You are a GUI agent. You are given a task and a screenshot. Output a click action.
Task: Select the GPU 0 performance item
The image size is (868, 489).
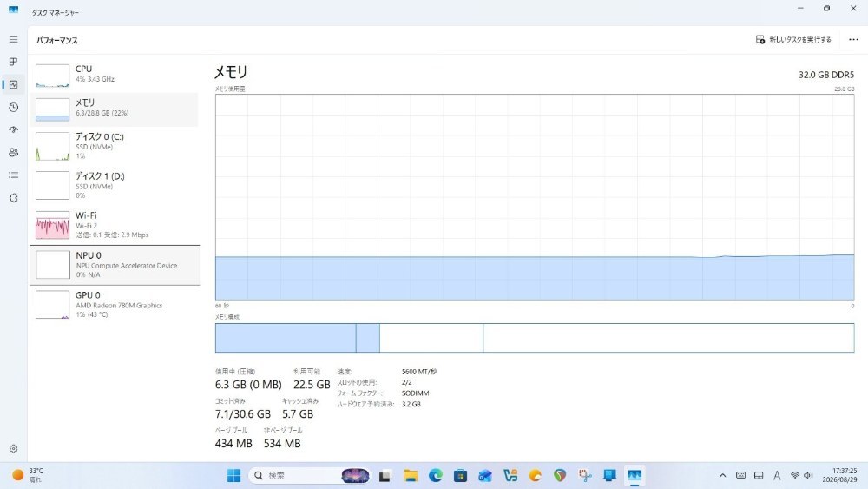[115, 305]
